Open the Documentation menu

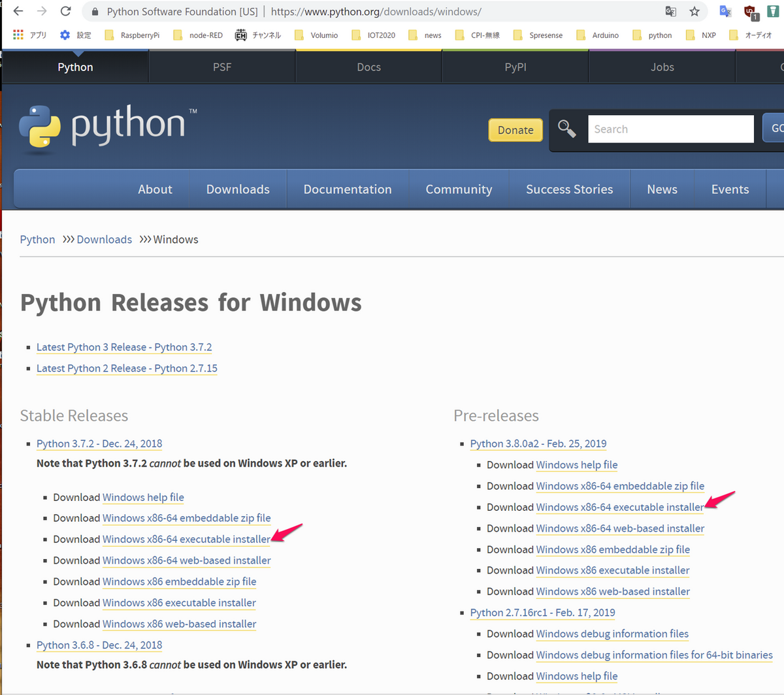[348, 189]
